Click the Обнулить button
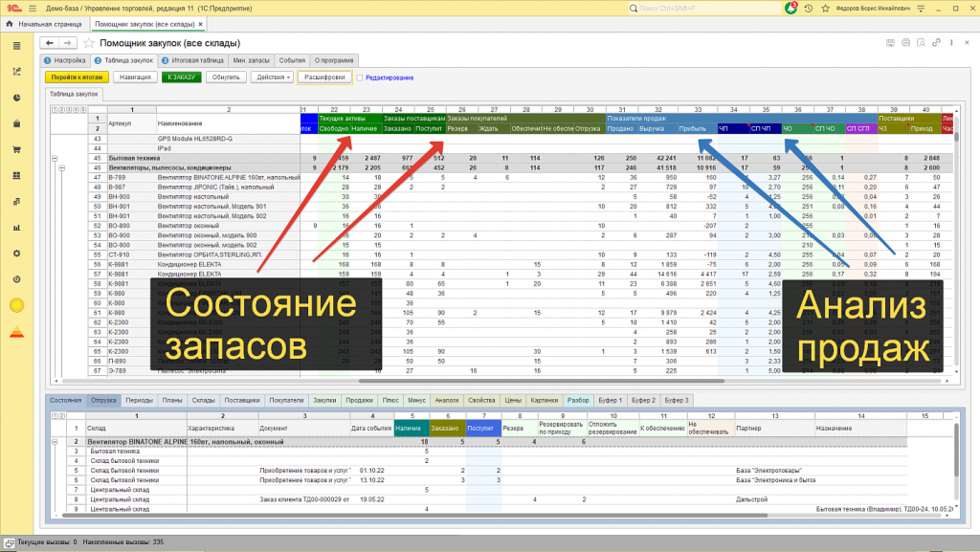 pos(226,77)
